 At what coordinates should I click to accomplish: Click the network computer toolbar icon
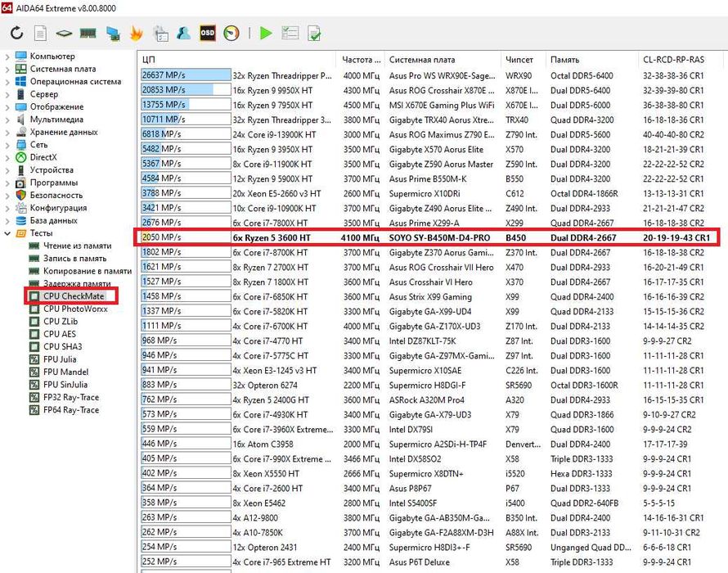point(113,34)
